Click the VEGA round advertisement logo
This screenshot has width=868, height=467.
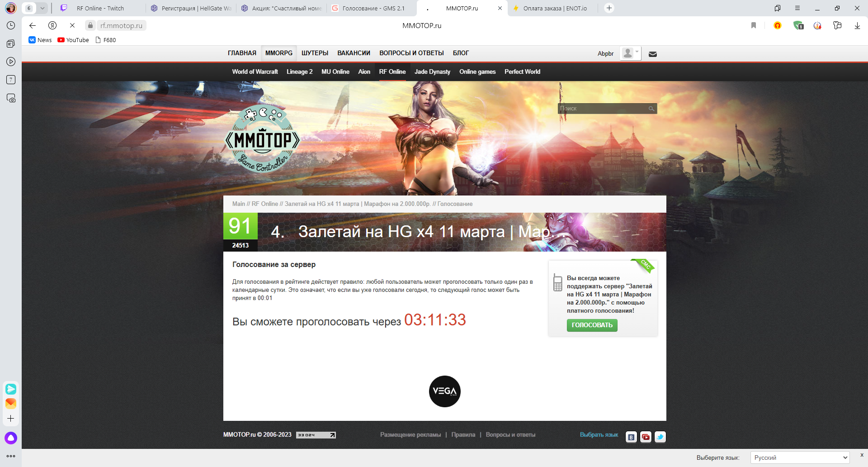[445, 391]
